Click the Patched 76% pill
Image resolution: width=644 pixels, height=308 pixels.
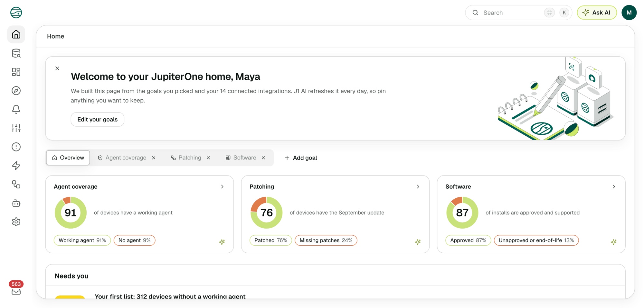point(270,240)
